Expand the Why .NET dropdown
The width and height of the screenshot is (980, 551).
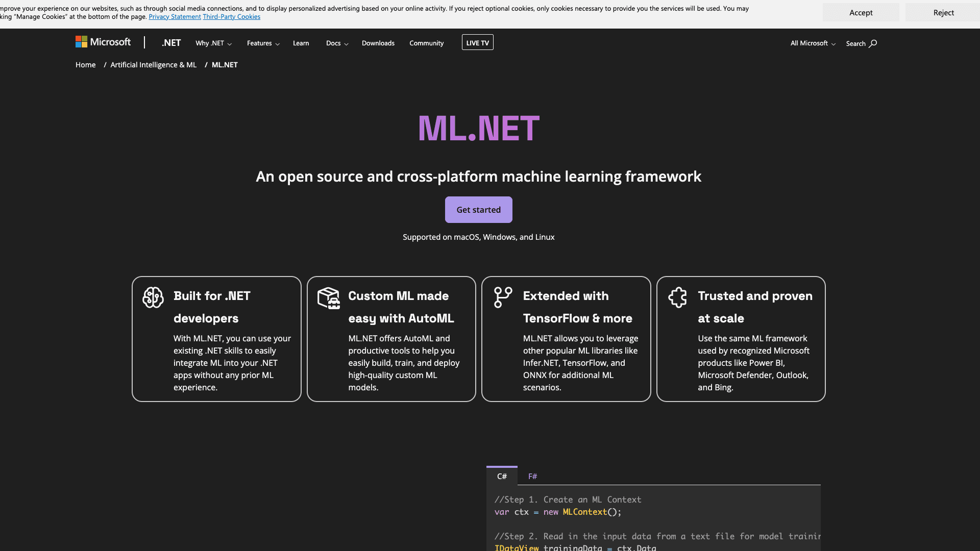click(213, 43)
